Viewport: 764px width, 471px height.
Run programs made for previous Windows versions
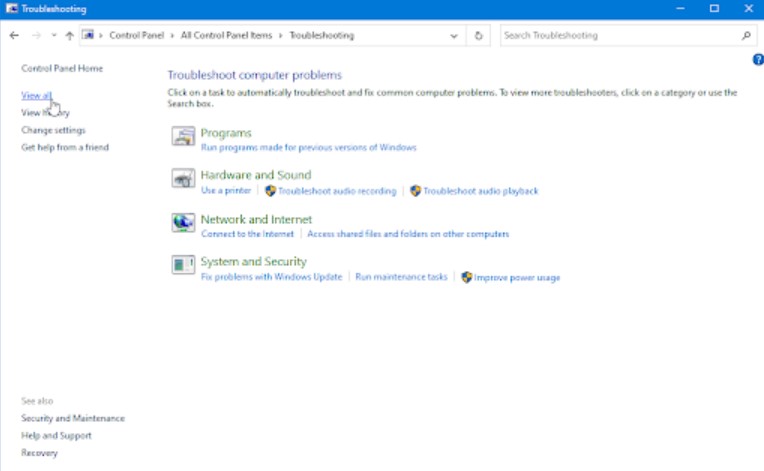tap(308, 147)
